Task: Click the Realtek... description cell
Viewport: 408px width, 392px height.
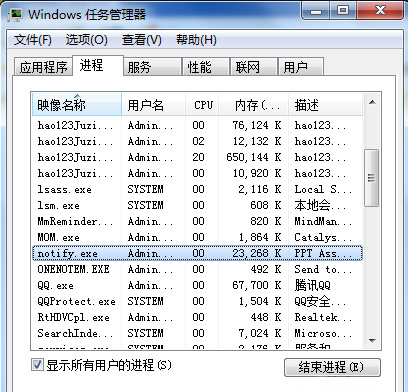Action: coord(323,317)
